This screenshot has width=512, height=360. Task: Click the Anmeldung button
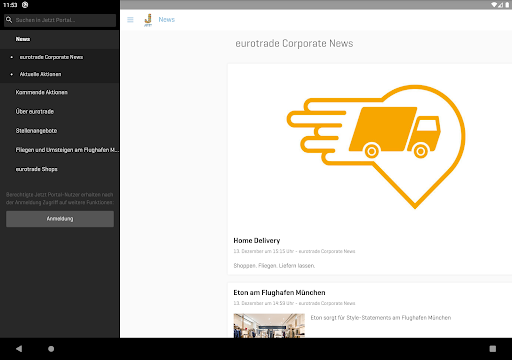[x=60, y=219]
